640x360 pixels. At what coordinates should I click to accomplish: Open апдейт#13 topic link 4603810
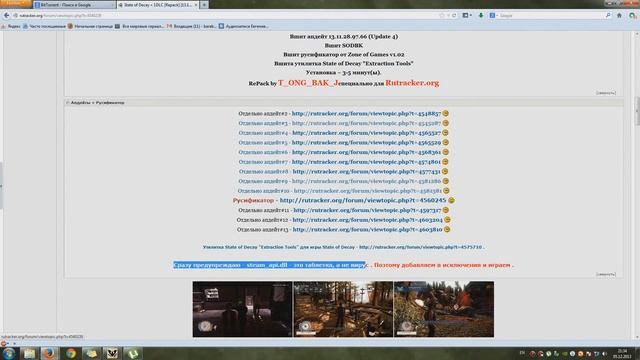click(367, 230)
